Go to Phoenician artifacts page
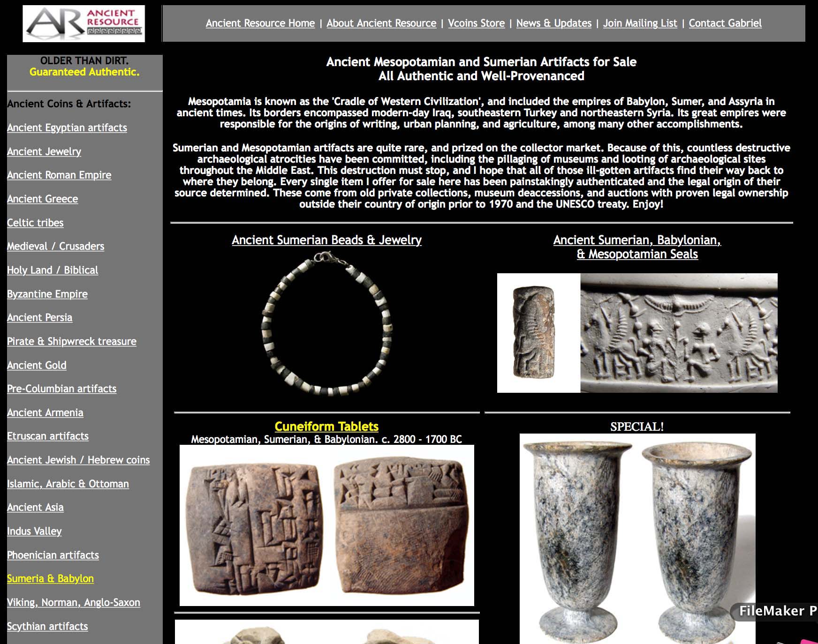The width and height of the screenshot is (818, 644). coord(53,555)
